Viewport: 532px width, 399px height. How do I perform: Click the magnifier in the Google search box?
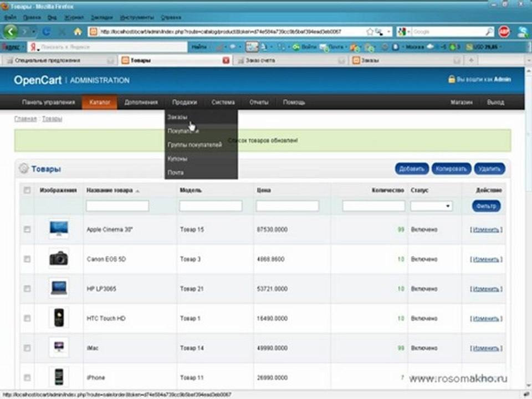pyautogui.click(x=489, y=32)
